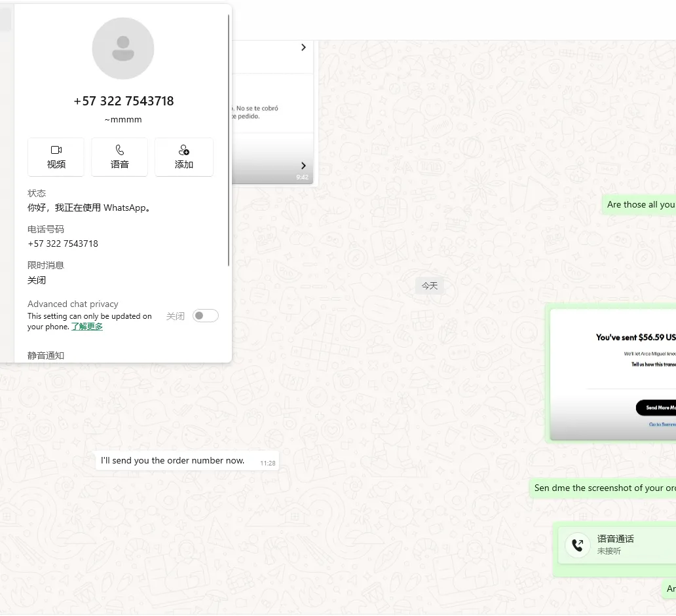This screenshot has height=616, width=676.
Task: Click the "Are those all you" message bubble
Action: (640, 204)
